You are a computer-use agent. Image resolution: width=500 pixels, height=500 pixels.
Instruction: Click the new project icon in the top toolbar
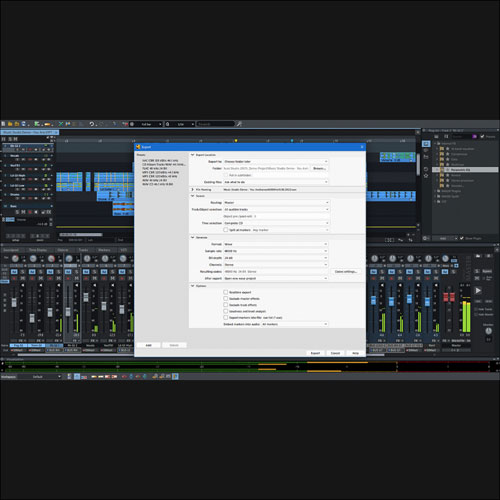(x=3, y=124)
